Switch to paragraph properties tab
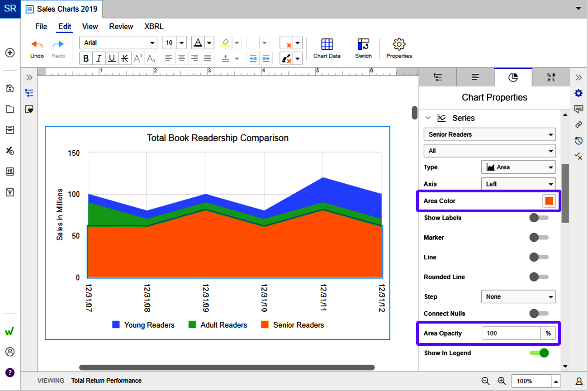This screenshot has width=588, height=391. 475,77
